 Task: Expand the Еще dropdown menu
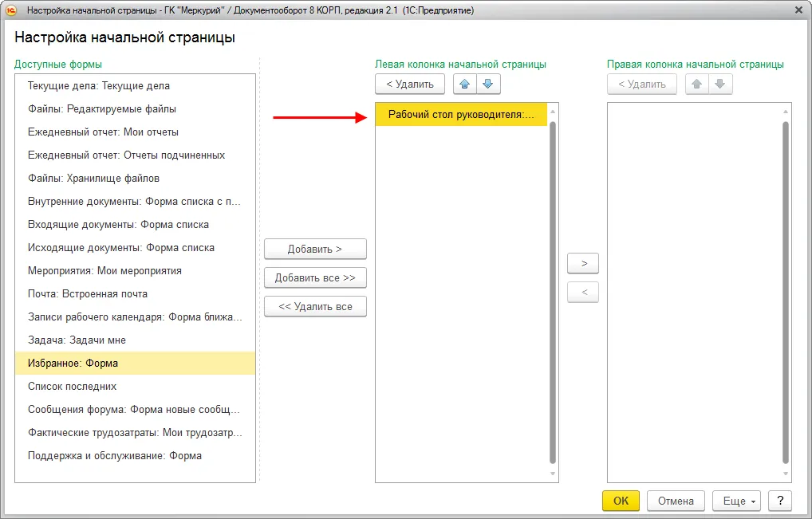[x=736, y=501]
